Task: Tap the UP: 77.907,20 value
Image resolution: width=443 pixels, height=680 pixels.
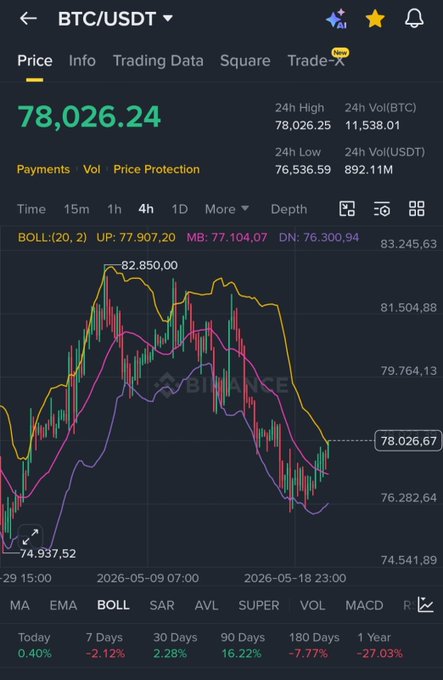Action: pos(136,237)
